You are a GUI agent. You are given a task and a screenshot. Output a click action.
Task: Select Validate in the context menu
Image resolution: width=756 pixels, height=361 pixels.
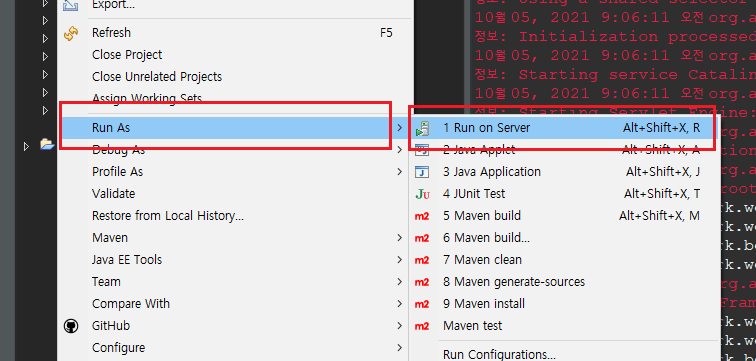tap(234, 194)
